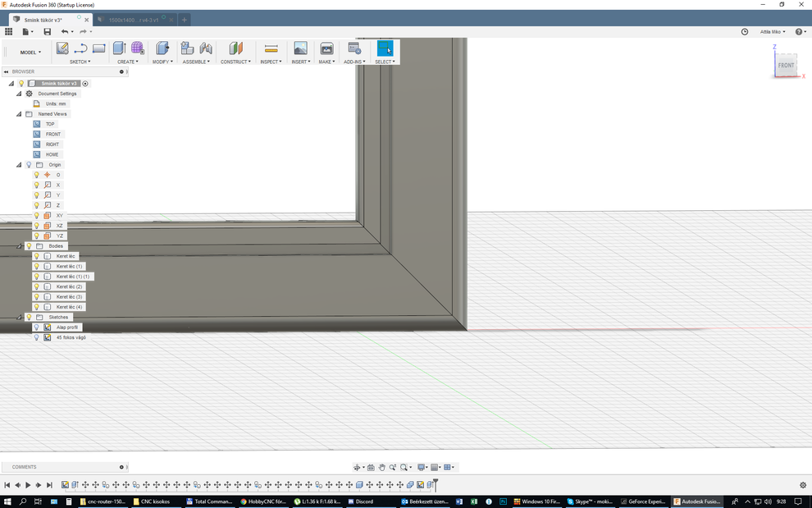Collapse the Named Views node
The width and height of the screenshot is (812, 508).
click(19, 114)
